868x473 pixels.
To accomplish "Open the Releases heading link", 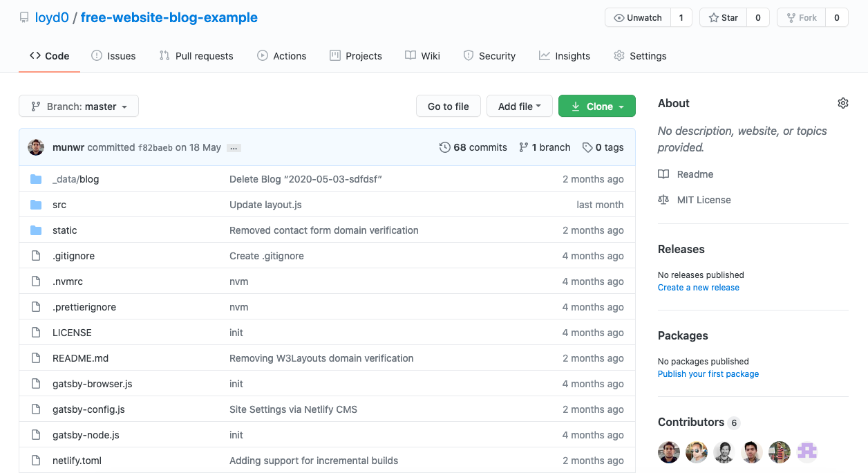I will coord(681,249).
